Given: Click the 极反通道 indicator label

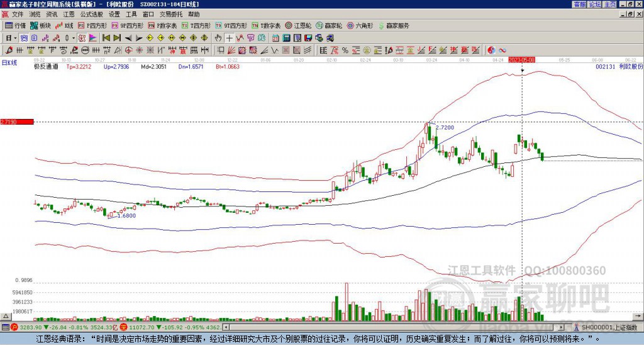Looking at the screenshot, I should pyautogui.click(x=45, y=66).
